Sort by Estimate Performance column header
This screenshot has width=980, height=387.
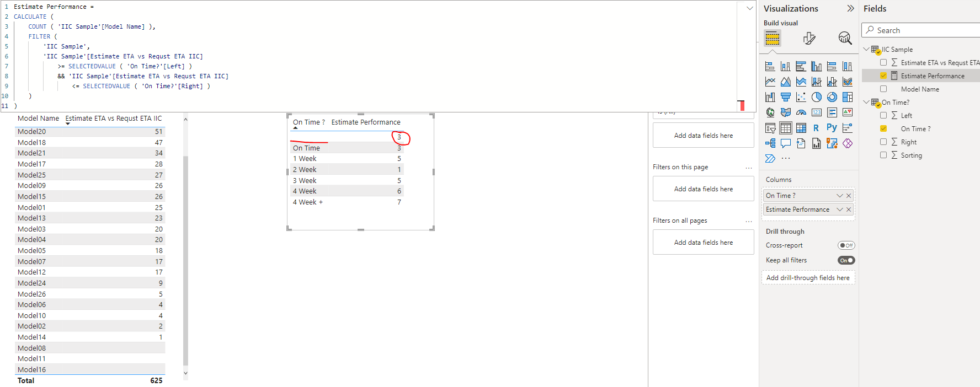click(366, 122)
